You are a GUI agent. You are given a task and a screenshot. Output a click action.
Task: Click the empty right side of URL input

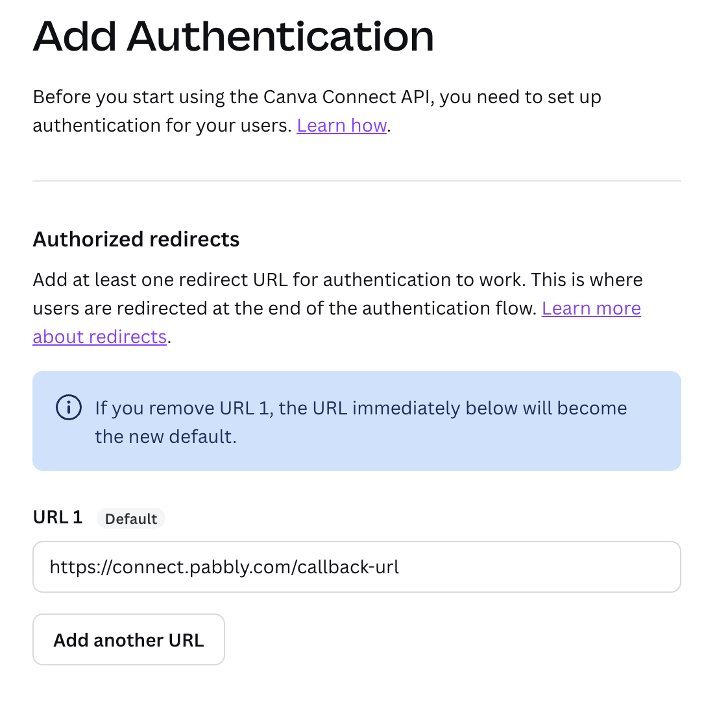pyautogui.click(x=539, y=567)
